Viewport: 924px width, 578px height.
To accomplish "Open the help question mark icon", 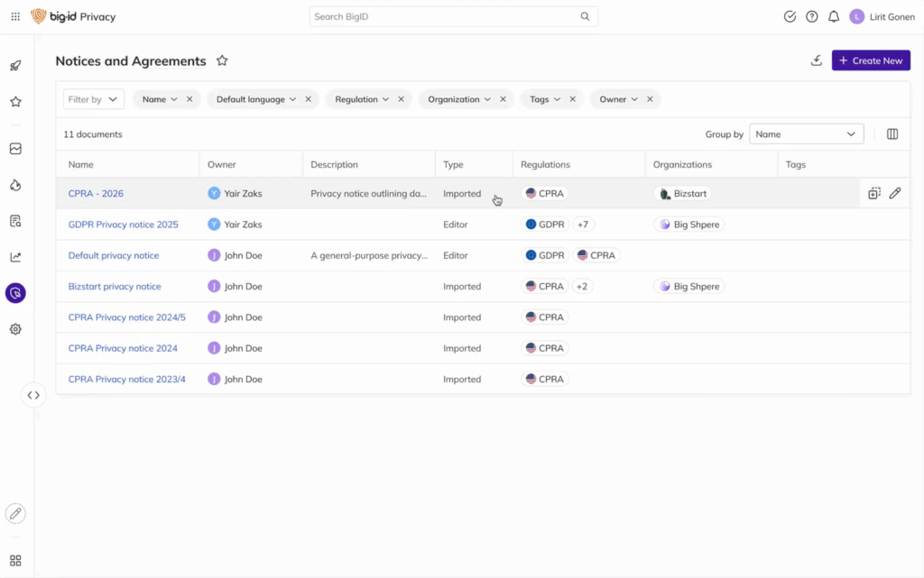I will click(811, 16).
